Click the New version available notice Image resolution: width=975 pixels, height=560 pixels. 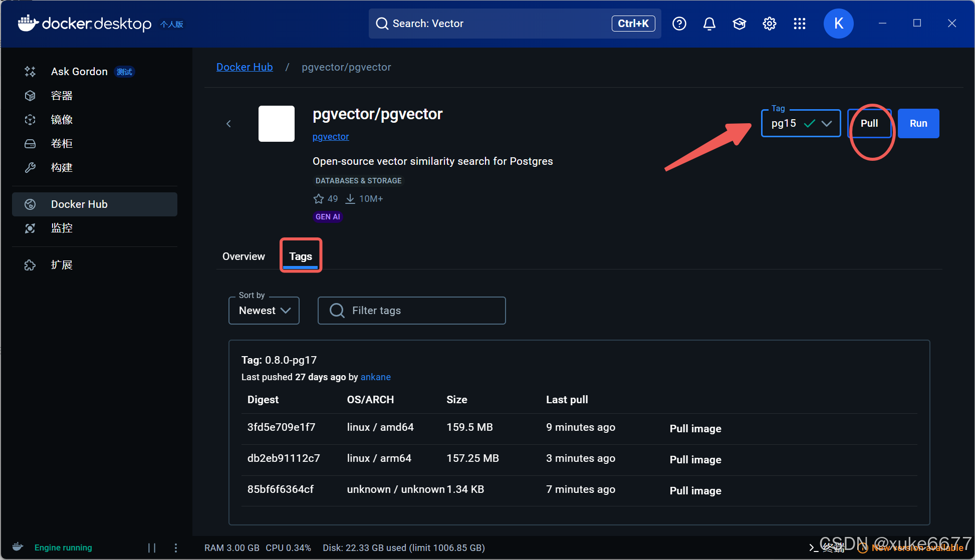coord(911,548)
